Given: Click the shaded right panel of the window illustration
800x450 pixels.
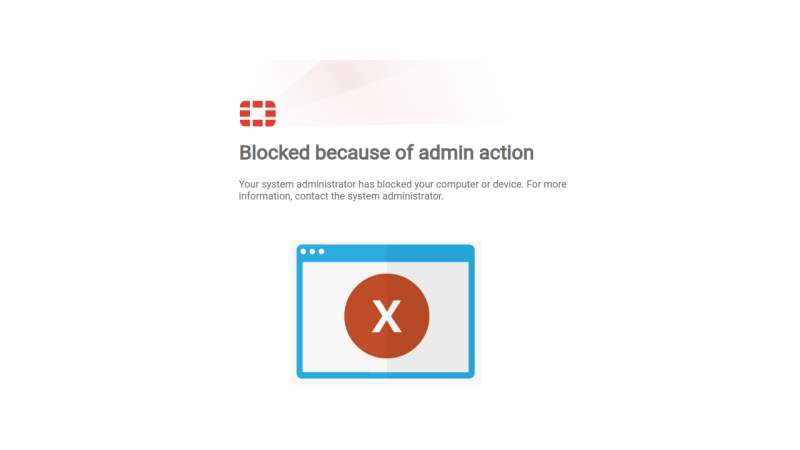Looking at the screenshot, I should 449,316.
